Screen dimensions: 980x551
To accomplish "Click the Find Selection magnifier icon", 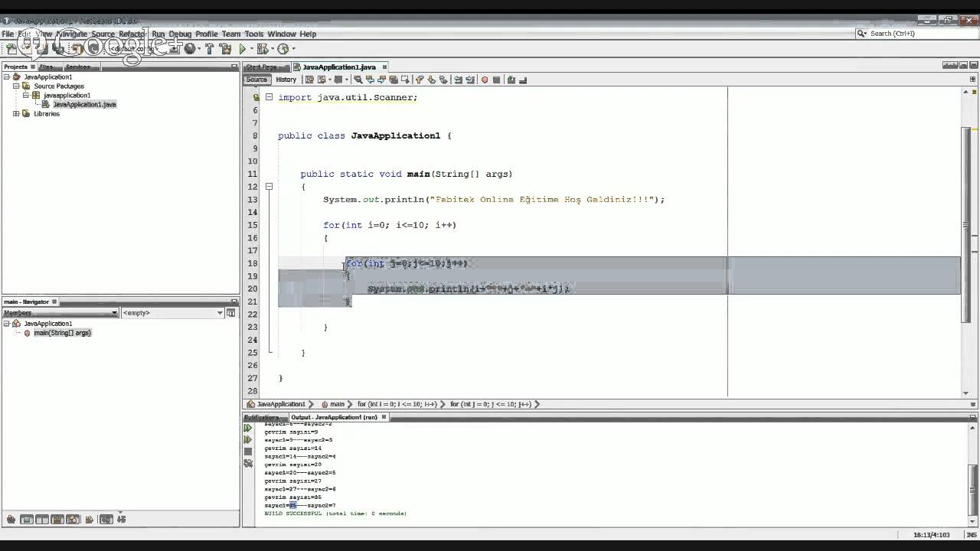I will 358,80.
